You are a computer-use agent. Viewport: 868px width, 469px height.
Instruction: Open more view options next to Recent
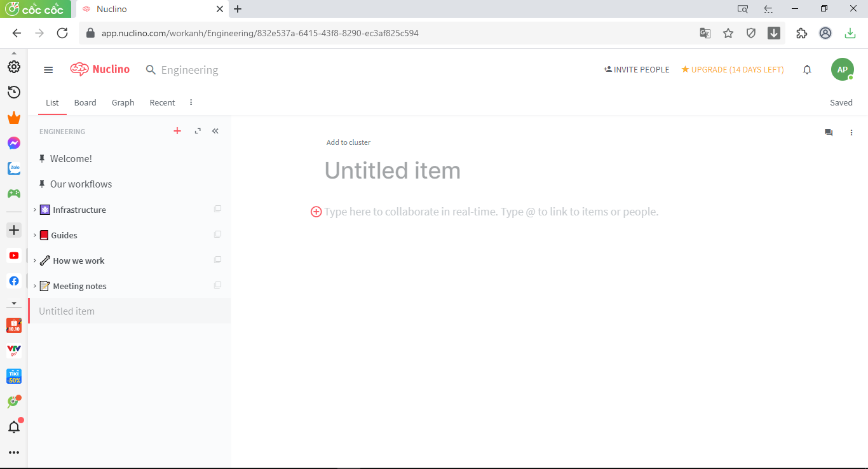[191, 102]
